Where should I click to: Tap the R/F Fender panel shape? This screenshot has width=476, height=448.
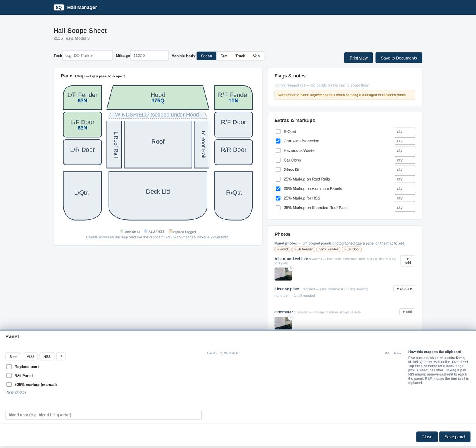[233, 97]
